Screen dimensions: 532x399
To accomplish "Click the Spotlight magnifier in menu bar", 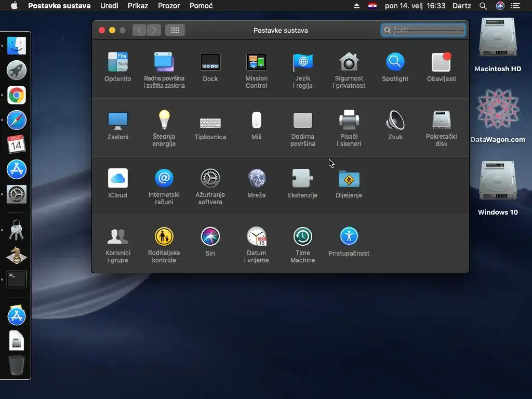I will [483, 6].
